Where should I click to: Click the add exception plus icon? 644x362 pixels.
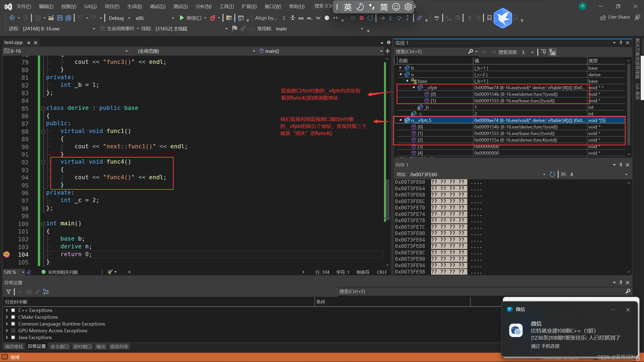[x=20, y=292]
